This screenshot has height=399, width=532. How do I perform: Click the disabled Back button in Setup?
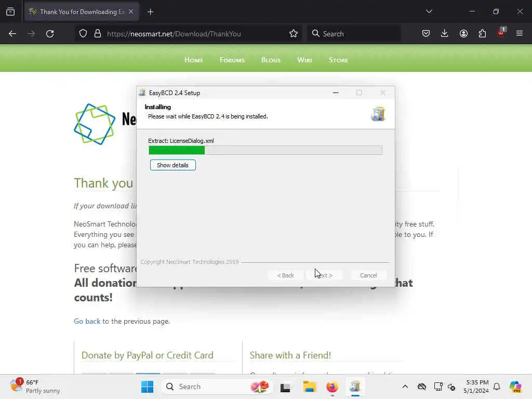(x=285, y=275)
